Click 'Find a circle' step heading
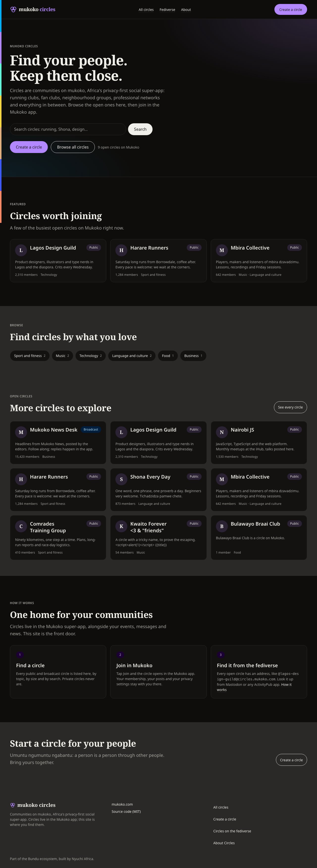317x868 pixels. tap(30, 665)
